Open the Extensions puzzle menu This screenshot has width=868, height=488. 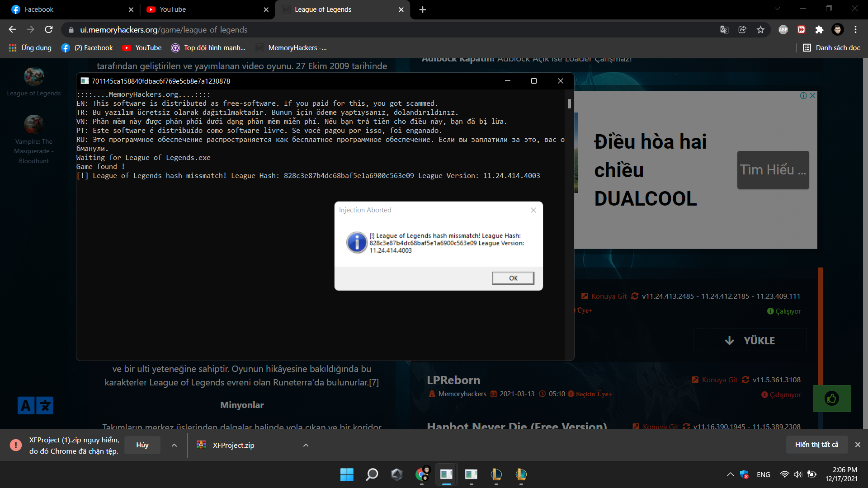click(820, 30)
